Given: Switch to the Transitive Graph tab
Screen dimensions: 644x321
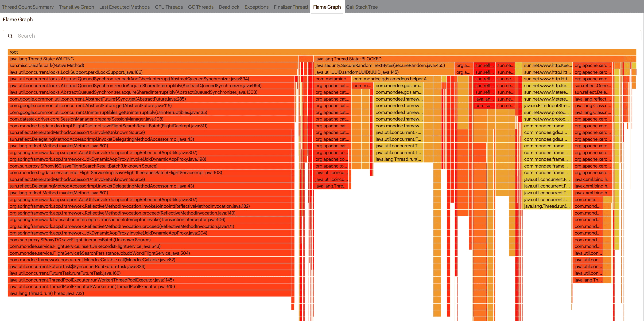Looking at the screenshot, I should pyautogui.click(x=76, y=7).
